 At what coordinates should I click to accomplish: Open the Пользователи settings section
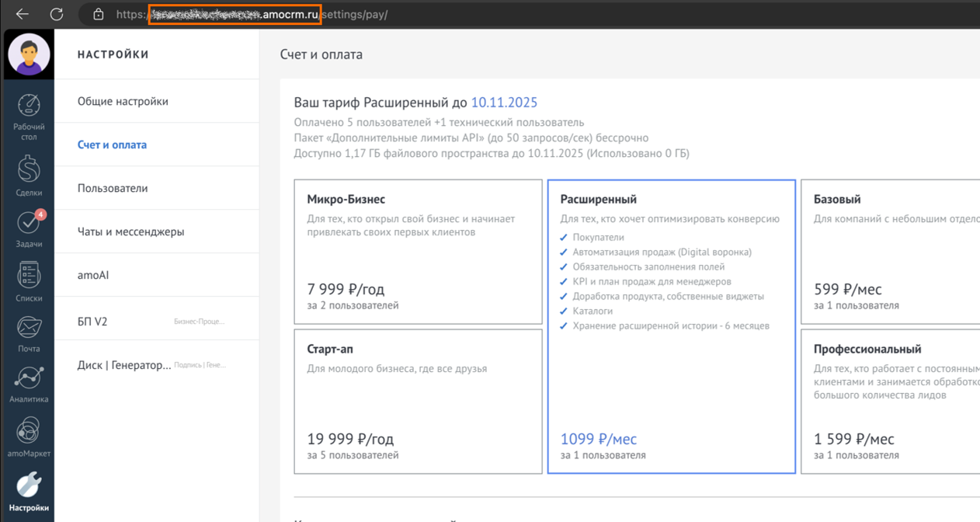click(x=113, y=188)
